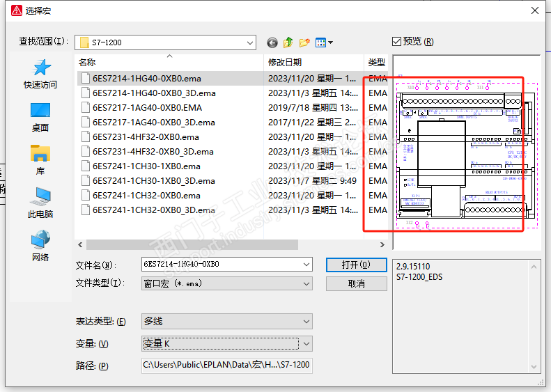551x392 pixels.
Task: Click file icon of 6ES7241-1CH30-1XB0.ema
Action: click(86, 166)
